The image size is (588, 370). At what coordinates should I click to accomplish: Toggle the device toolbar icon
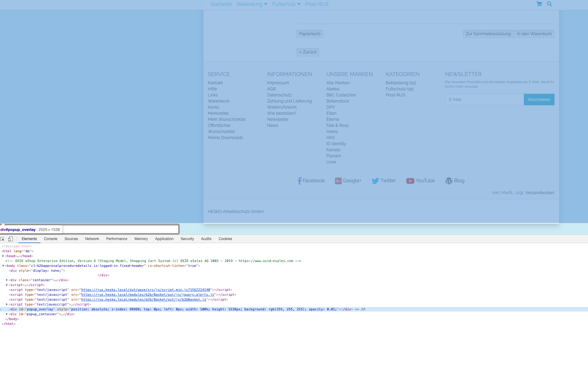(10, 239)
